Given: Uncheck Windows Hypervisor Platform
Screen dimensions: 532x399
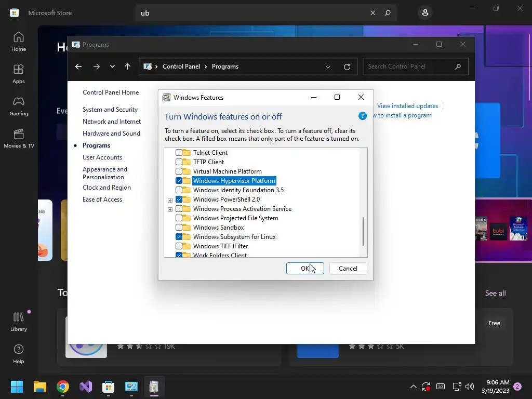Looking at the screenshot, I should [179, 180].
